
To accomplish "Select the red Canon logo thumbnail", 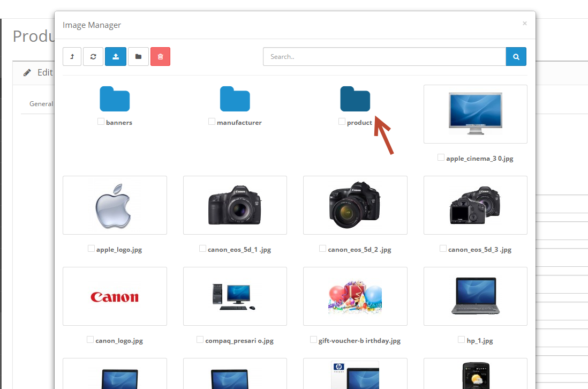I will point(115,296).
